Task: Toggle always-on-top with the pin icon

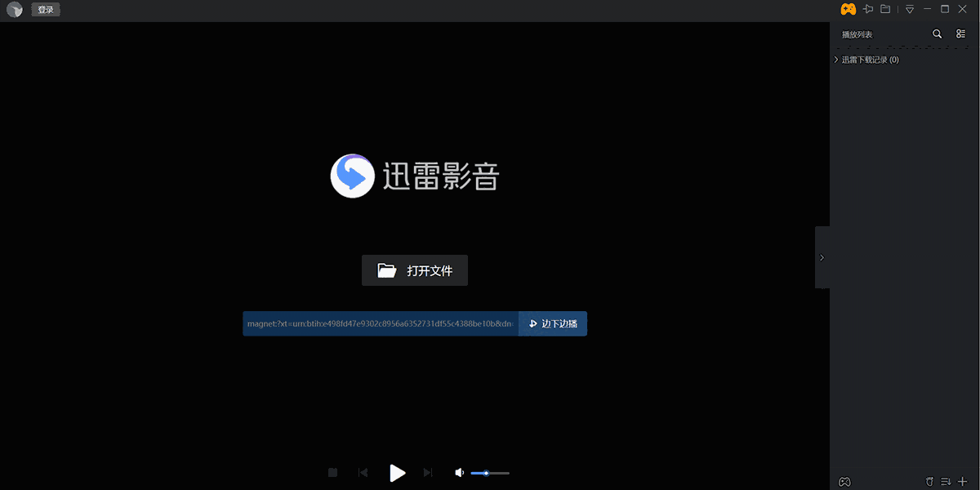Action: (867, 9)
